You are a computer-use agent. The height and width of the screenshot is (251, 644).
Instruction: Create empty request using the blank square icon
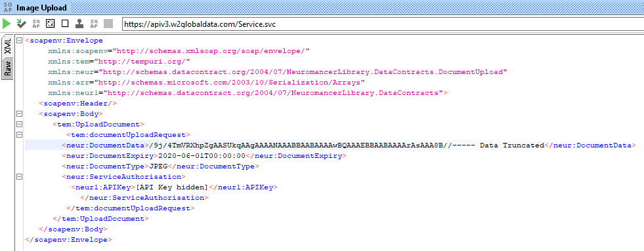point(65,24)
